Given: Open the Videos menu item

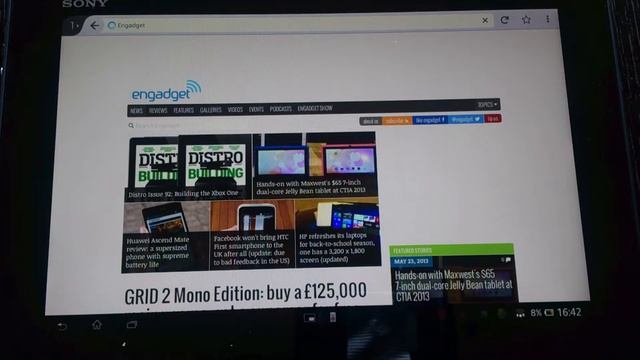Looking at the screenshot, I should tap(235, 109).
